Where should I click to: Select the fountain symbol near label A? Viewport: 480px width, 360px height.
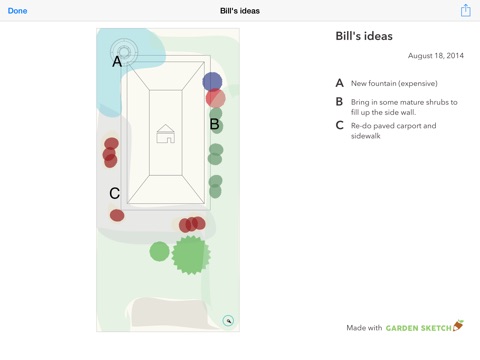[x=124, y=52]
